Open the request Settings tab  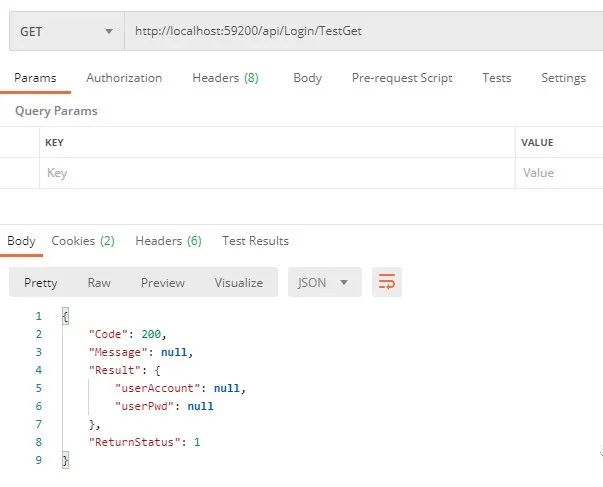563,78
